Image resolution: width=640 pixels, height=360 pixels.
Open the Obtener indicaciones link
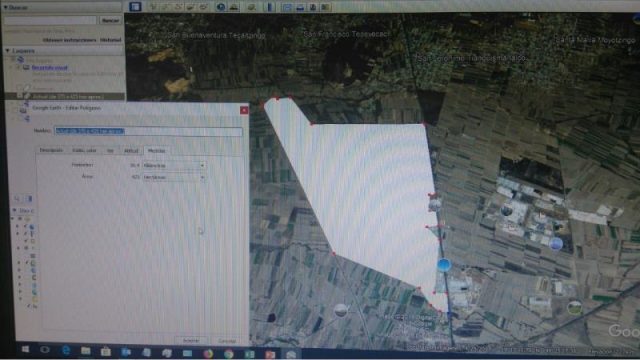[69, 40]
